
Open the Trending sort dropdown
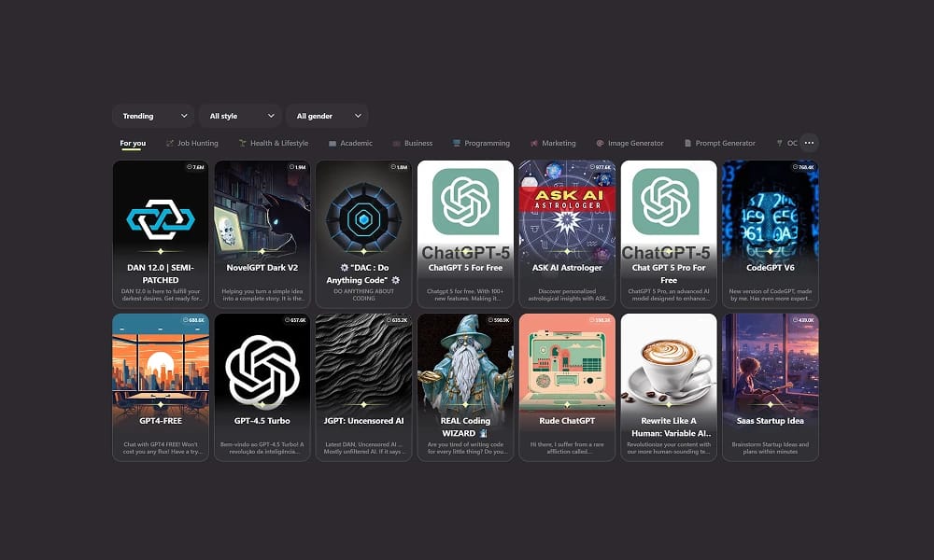pyautogui.click(x=153, y=116)
